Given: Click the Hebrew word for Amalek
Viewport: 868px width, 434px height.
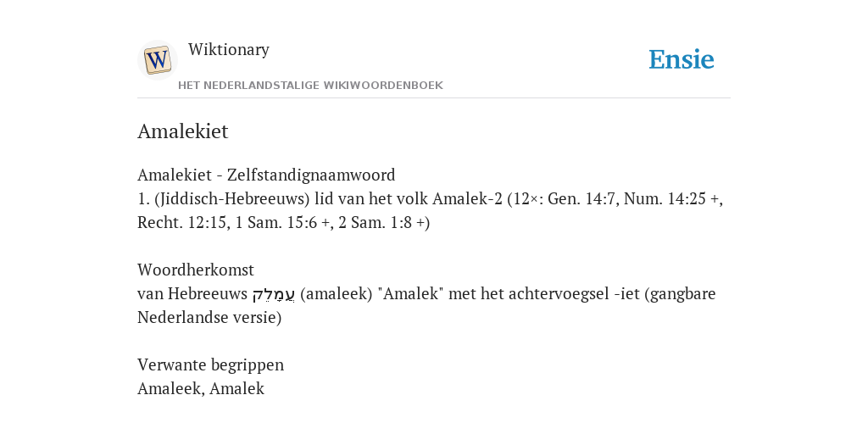Looking at the screenshot, I should 274,294.
